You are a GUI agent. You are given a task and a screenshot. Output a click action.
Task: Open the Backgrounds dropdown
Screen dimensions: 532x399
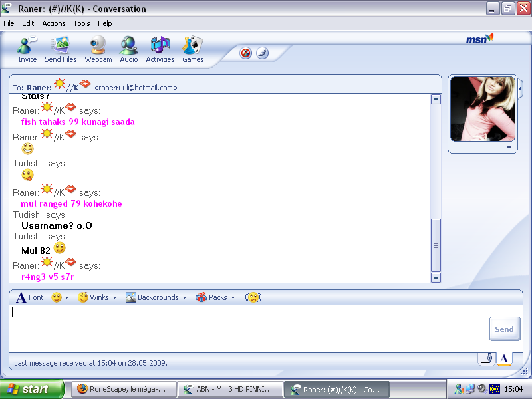point(156,297)
